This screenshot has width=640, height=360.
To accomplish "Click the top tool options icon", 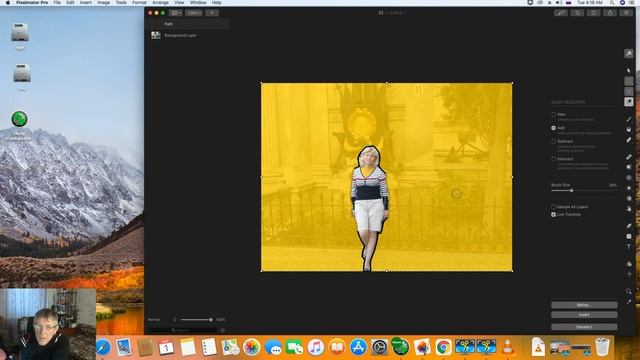I will click(629, 53).
